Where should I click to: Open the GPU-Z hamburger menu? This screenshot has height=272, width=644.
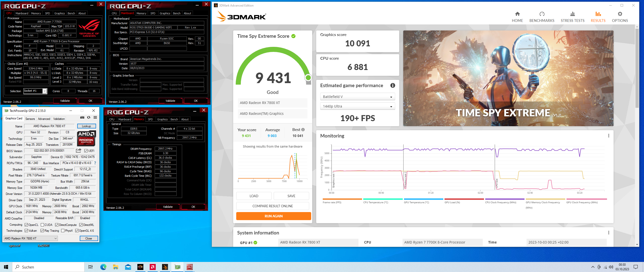[95, 117]
